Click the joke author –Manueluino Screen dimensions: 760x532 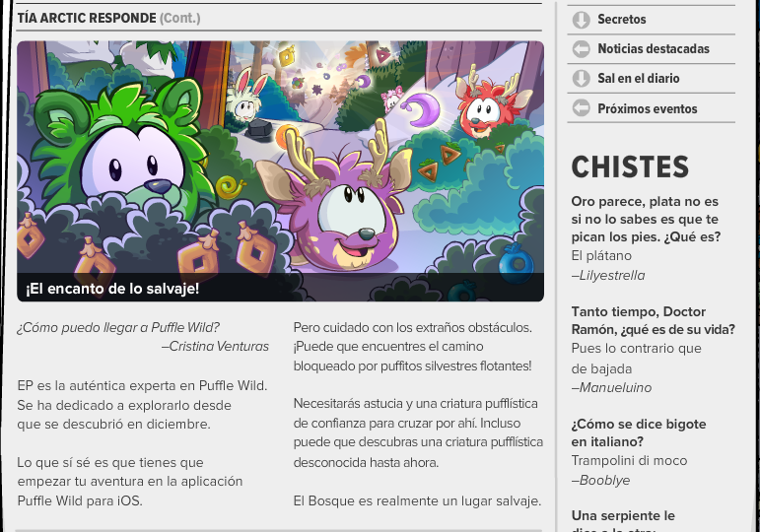[x=611, y=387]
